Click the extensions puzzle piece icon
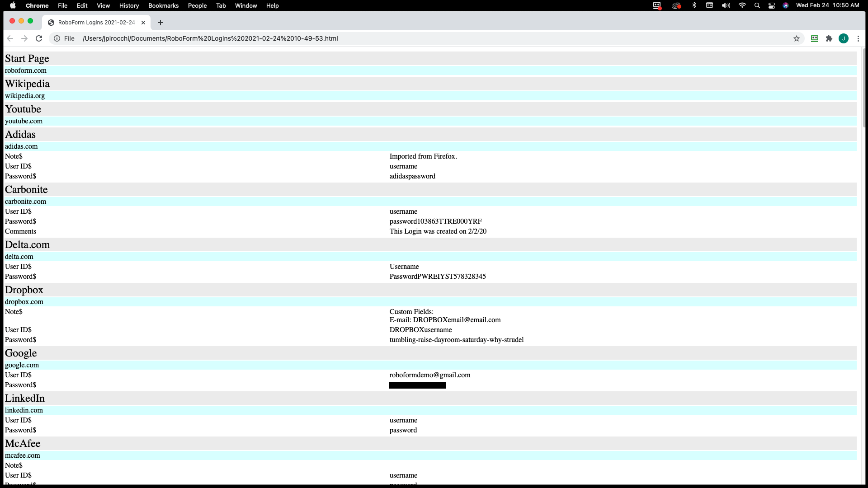The height and width of the screenshot is (488, 868). [829, 38]
